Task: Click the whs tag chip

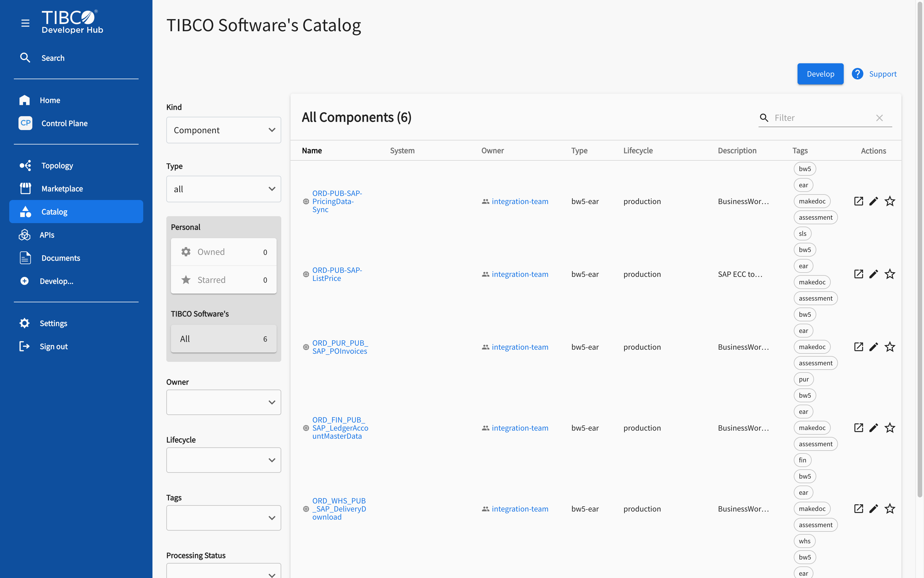Action: (x=804, y=541)
